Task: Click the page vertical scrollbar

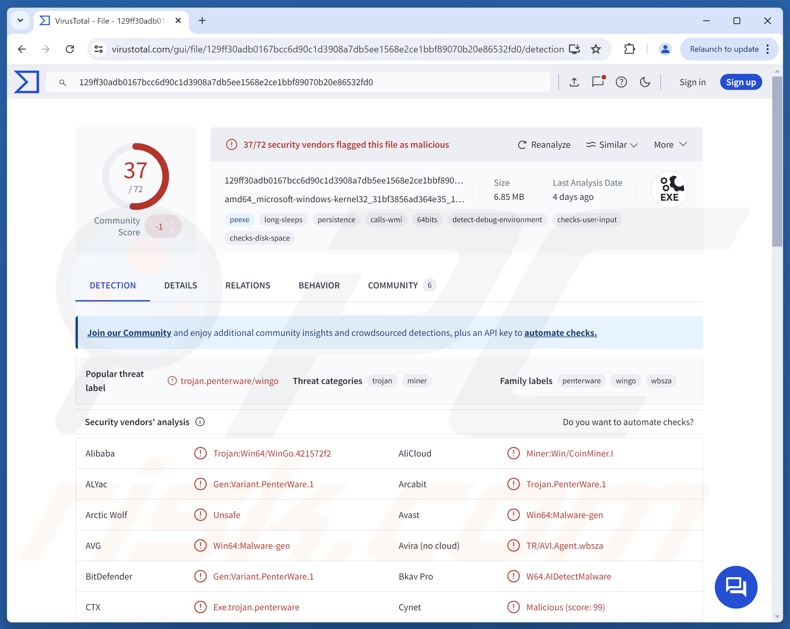Action: (x=777, y=161)
